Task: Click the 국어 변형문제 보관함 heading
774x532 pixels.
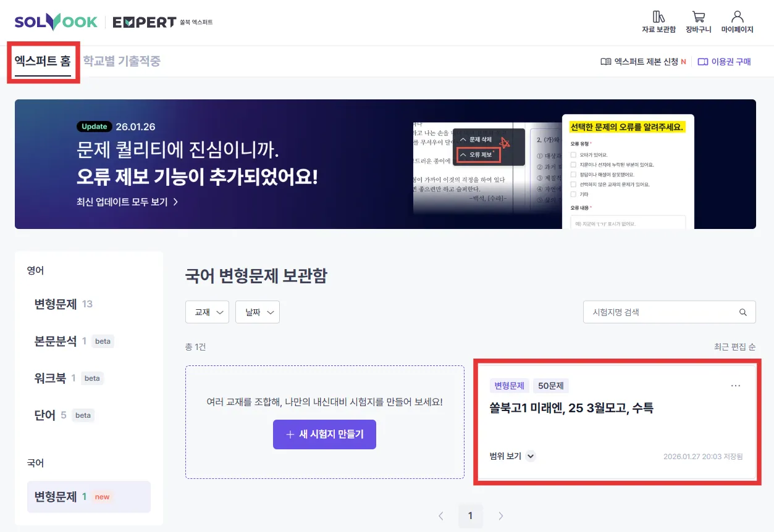Action: pos(256,276)
